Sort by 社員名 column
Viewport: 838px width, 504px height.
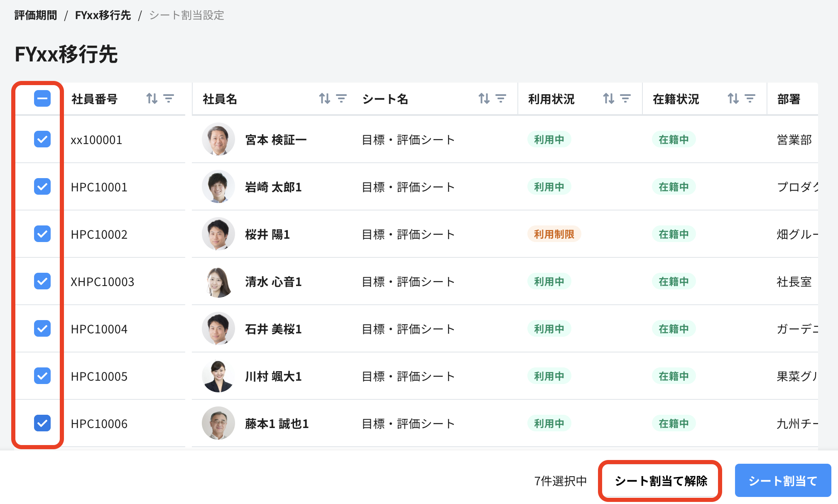(x=324, y=98)
